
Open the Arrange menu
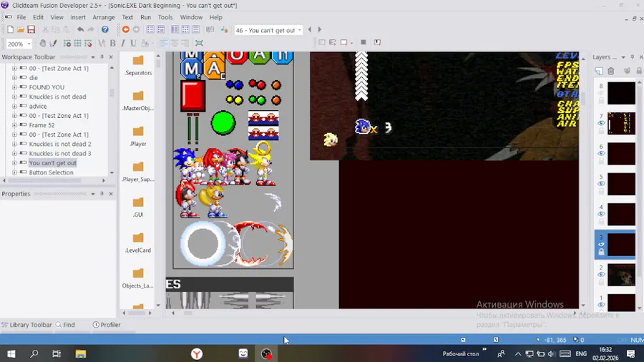pos(104,17)
